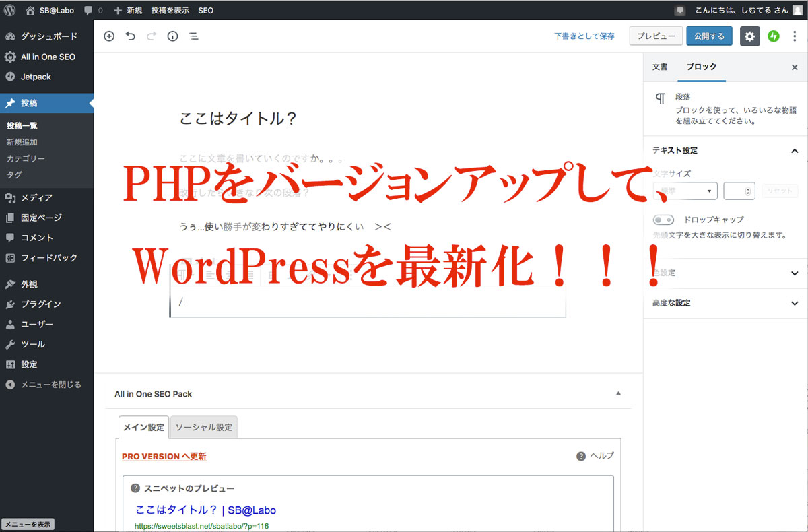
Task: Select the ソーシャル設定 tab
Action: pos(204,427)
